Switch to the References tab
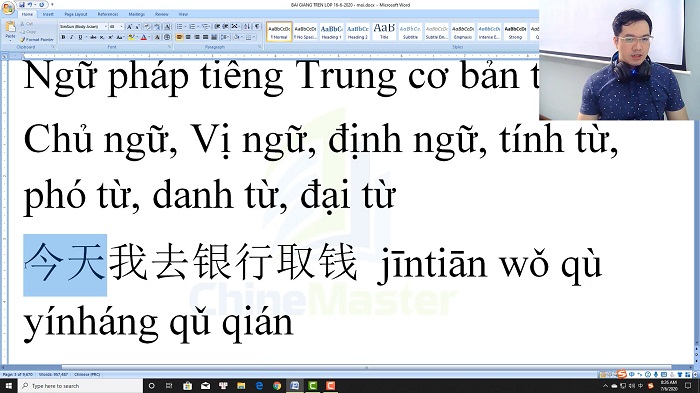 [108, 14]
